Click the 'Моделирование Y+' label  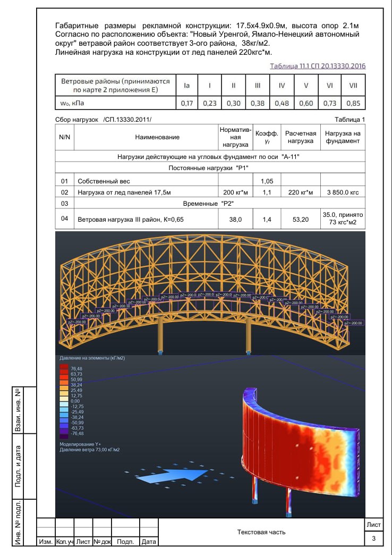(x=80, y=444)
